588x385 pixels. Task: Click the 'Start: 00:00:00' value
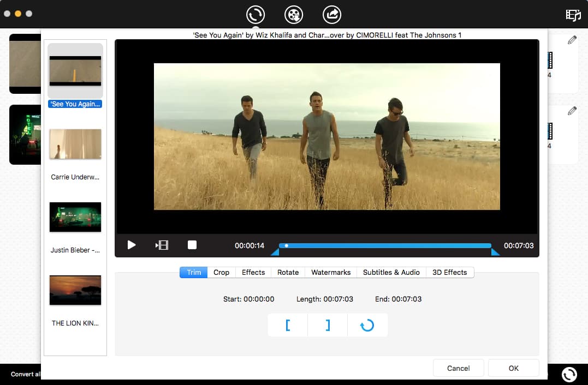click(x=248, y=299)
